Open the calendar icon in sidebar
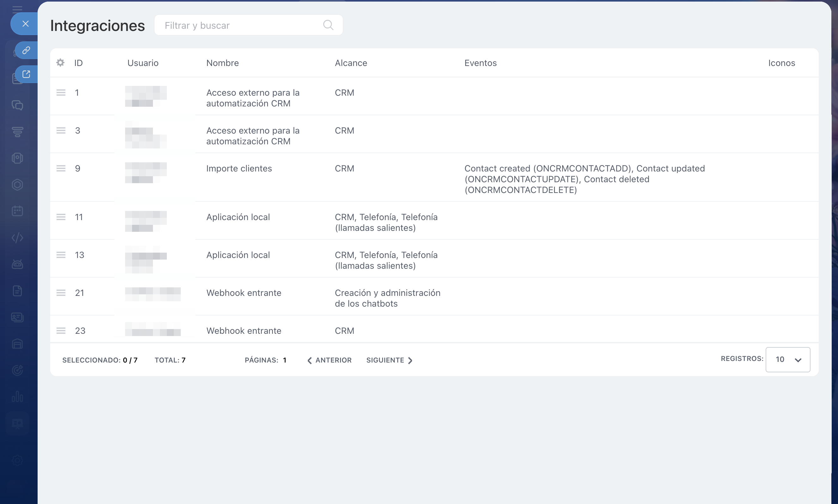 point(17,211)
